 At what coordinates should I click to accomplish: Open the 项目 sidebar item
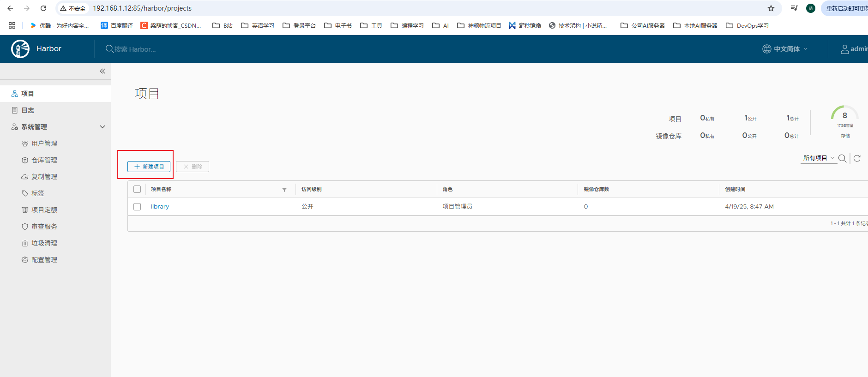55,94
